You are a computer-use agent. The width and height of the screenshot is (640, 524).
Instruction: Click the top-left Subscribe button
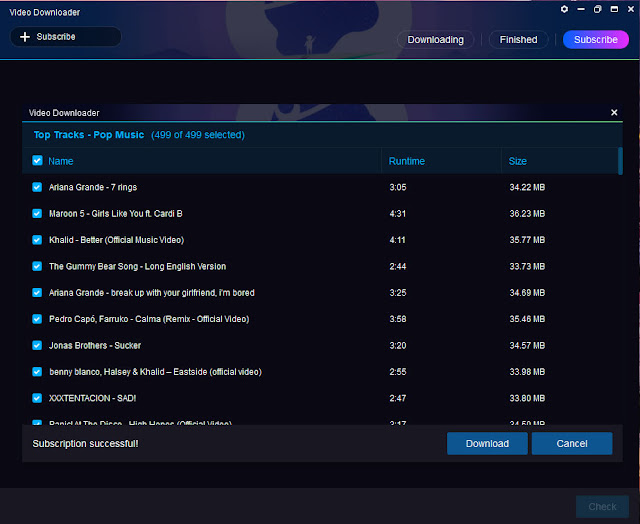pos(65,37)
